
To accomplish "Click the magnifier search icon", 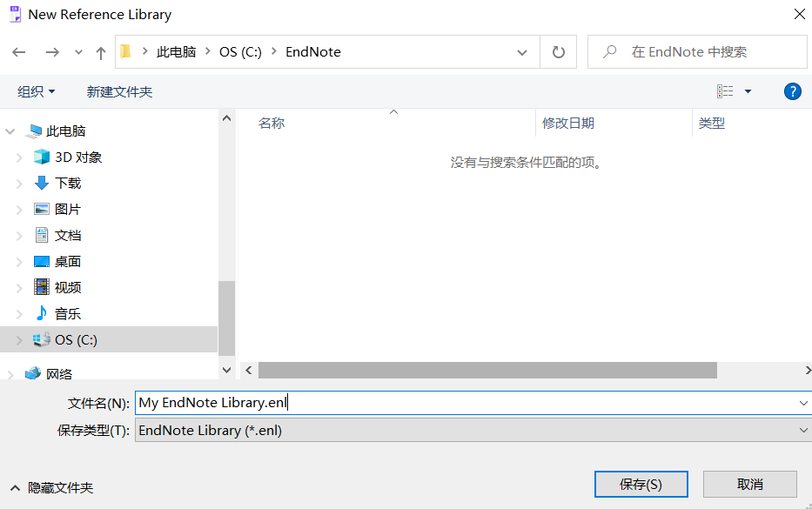I will tap(610, 51).
